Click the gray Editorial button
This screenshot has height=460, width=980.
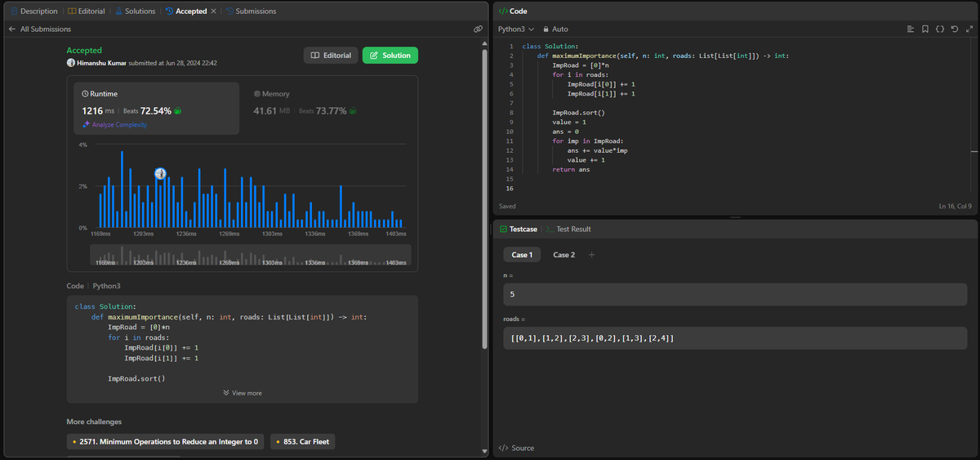pos(331,55)
